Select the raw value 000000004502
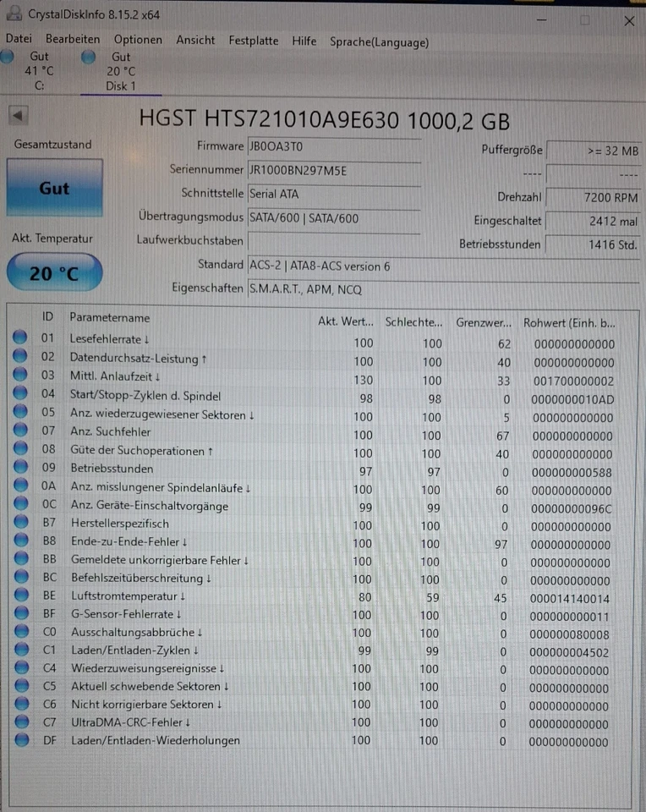The image size is (646, 812). coord(569,653)
